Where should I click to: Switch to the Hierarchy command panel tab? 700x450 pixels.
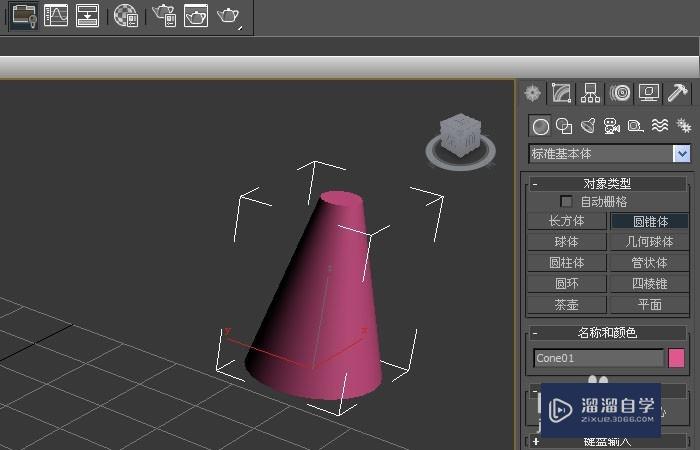(x=590, y=93)
